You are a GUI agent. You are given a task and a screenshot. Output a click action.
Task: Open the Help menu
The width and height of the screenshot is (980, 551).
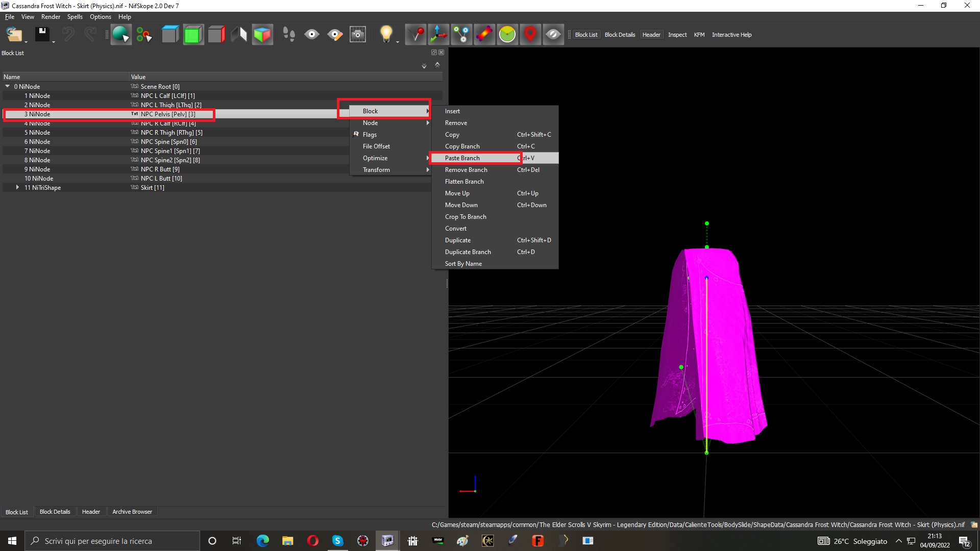tap(125, 17)
